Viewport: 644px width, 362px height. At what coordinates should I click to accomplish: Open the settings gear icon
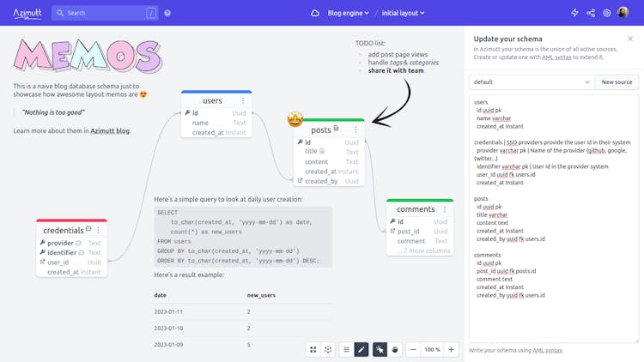606,13
